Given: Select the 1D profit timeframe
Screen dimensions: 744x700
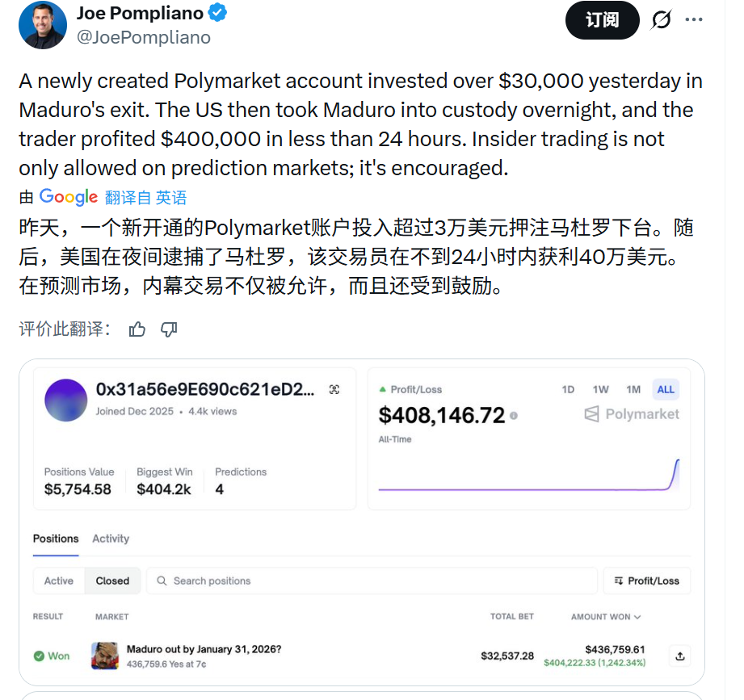Looking at the screenshot, I should pos(568,389).
